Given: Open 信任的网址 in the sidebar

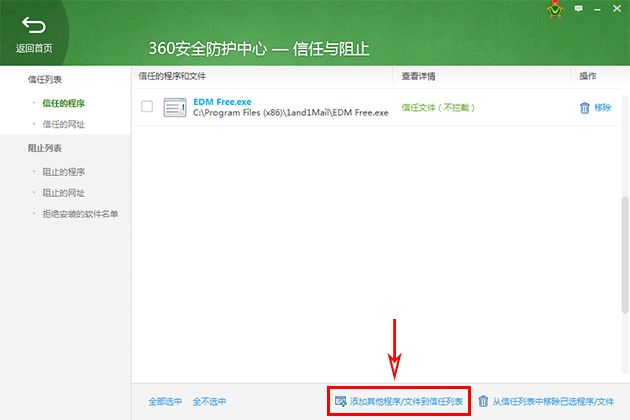Looking at the screenshot, I should click(x=63, y=123).
